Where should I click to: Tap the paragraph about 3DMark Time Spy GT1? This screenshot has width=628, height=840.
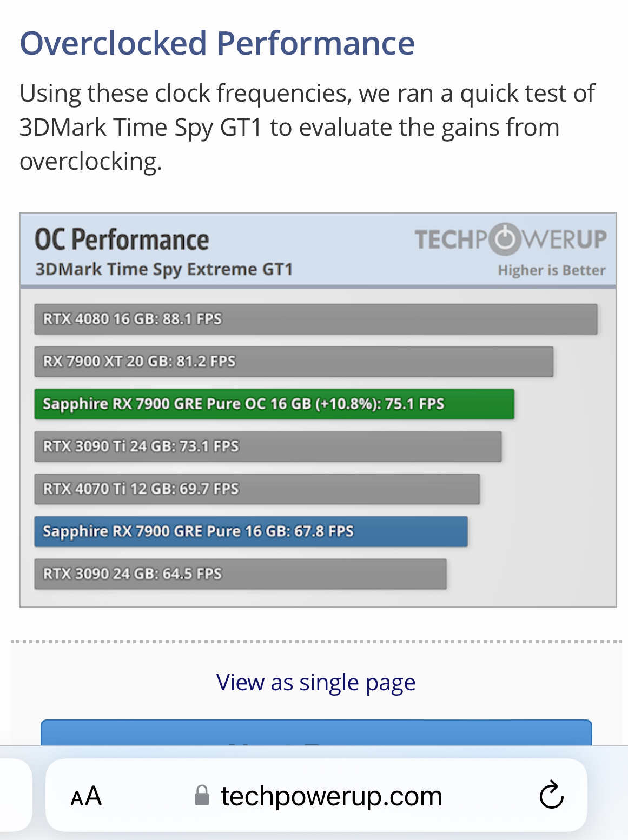pos(307,127)
